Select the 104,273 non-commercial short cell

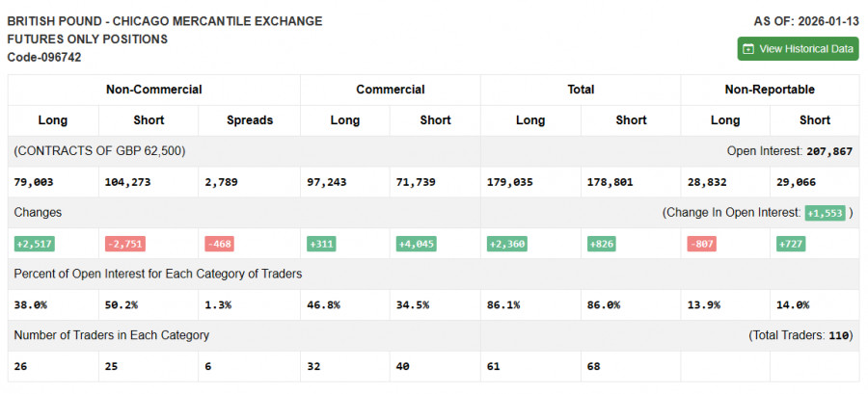coord(126,181)
